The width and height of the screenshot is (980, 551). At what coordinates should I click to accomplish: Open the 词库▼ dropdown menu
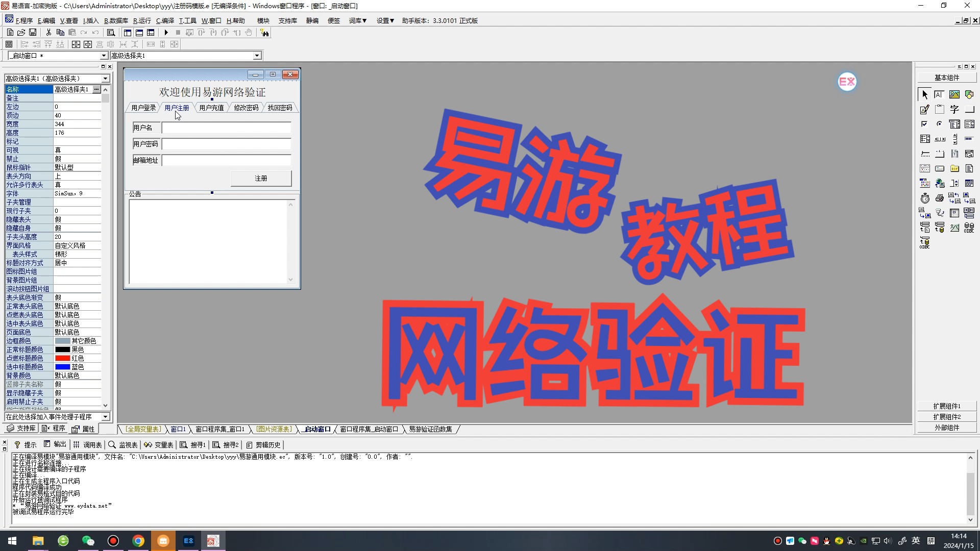(x=358, y=21)
